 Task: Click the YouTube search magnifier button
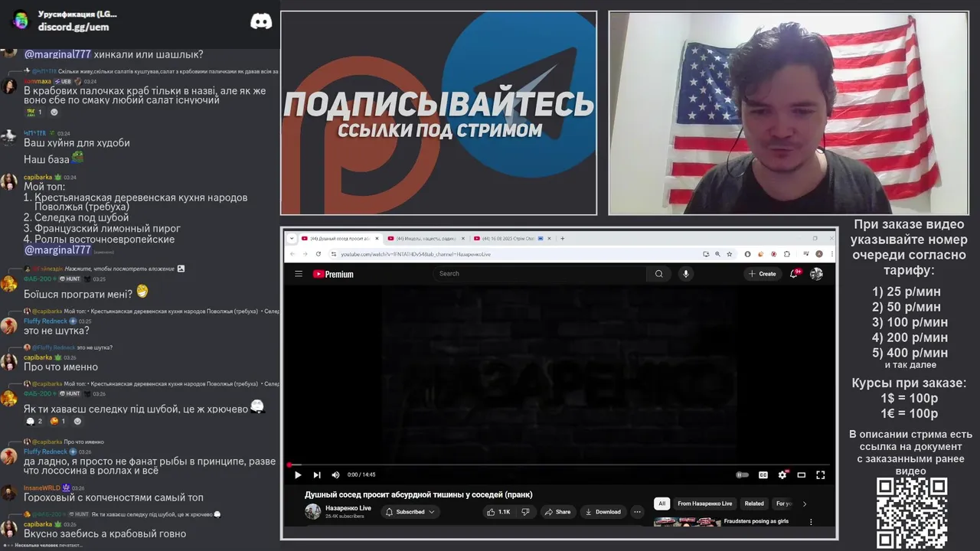[658, 274]
